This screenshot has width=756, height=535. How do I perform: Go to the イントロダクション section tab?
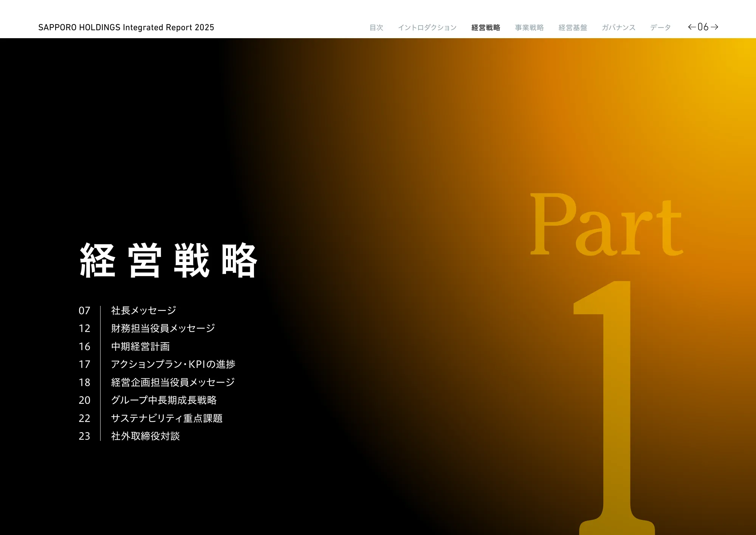[x=427, y=28]
